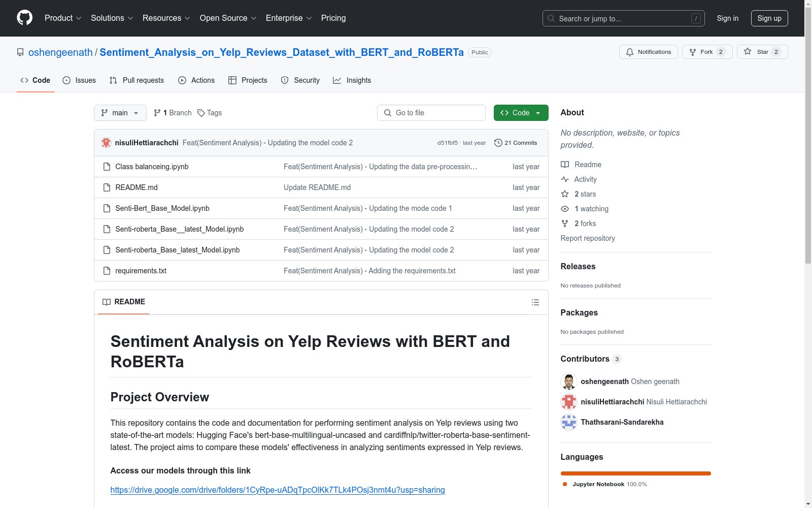Switch to the Projects tab
This screenshot has height=508, width=812.
(x=248, y=80)
